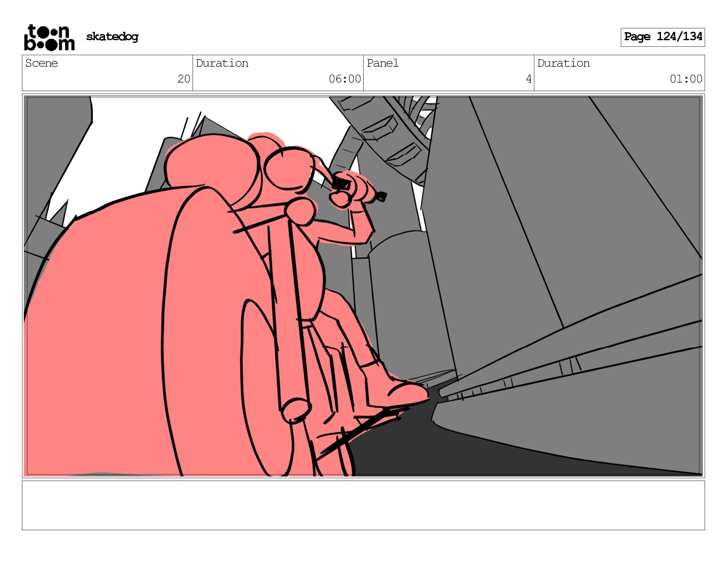This screenshot has height=563, width=728.
Task: Click the 'Page 124/134' indicator box
Action: coord(663,37)
